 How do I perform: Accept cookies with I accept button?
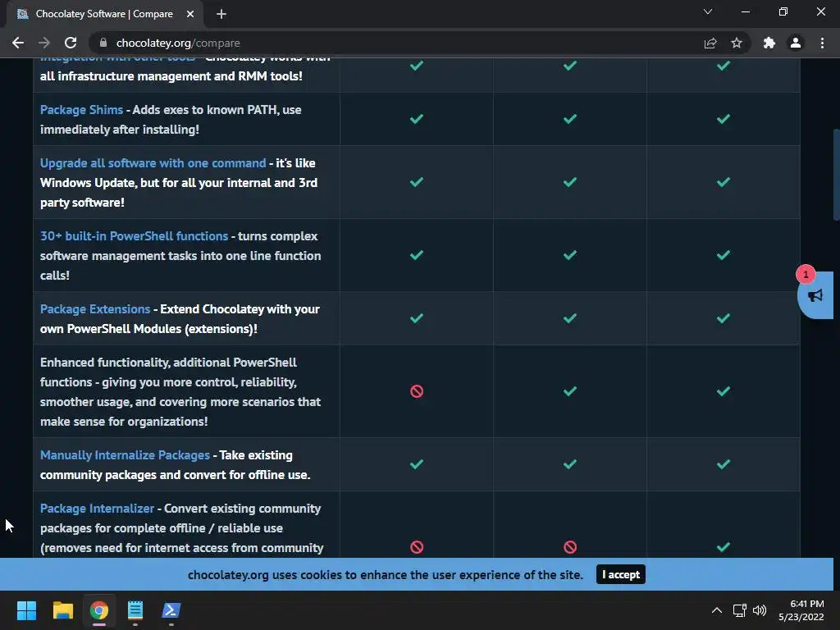point(620,574)
